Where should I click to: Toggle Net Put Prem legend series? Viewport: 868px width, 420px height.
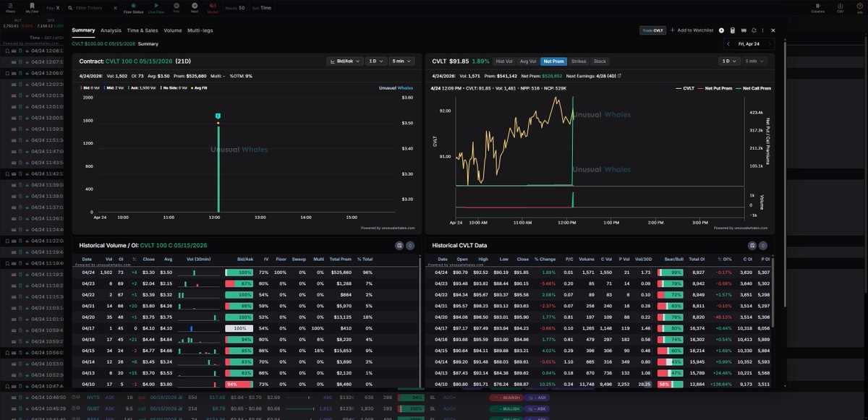point(715,87)
